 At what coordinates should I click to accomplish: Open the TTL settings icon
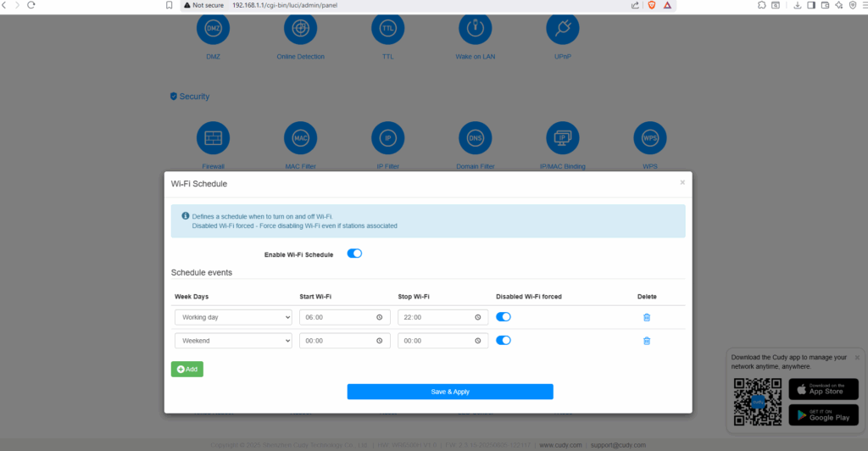[x=388, y=29]
